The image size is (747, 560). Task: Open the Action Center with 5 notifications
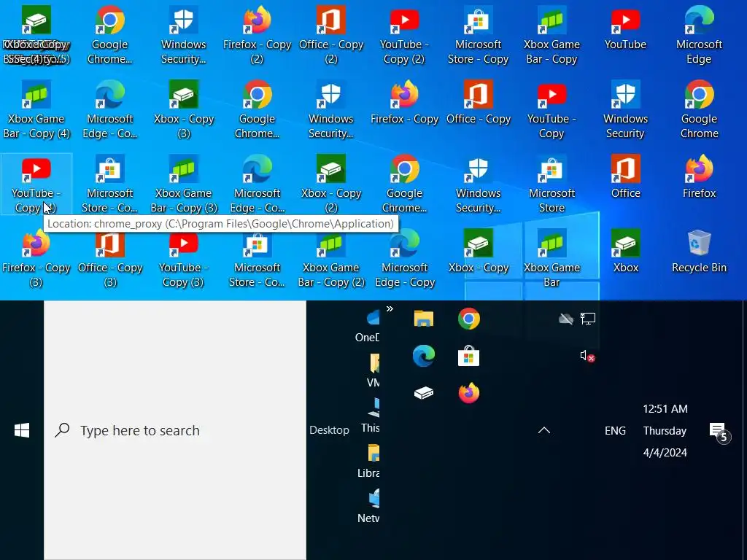coord(719,432)
